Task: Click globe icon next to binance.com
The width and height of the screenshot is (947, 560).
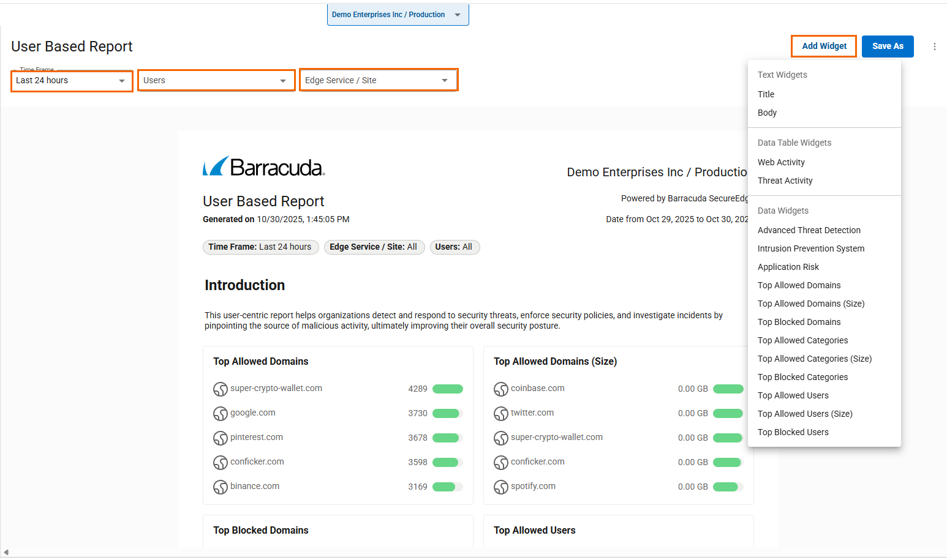Action: [221, 487]
